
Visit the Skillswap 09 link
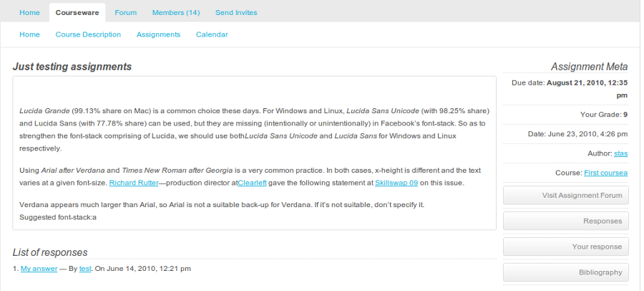[x=396, y=183]
